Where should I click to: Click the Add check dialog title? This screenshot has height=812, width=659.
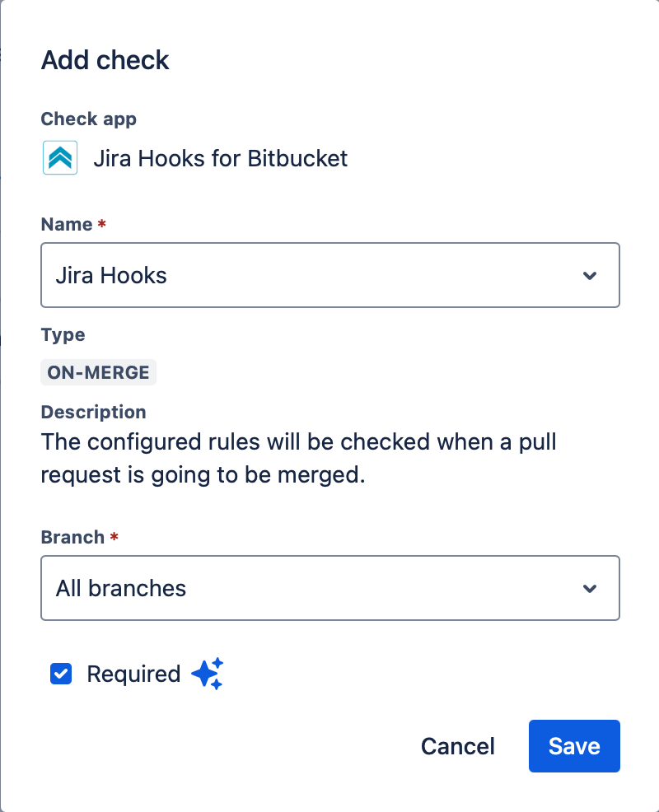point(105,59)
